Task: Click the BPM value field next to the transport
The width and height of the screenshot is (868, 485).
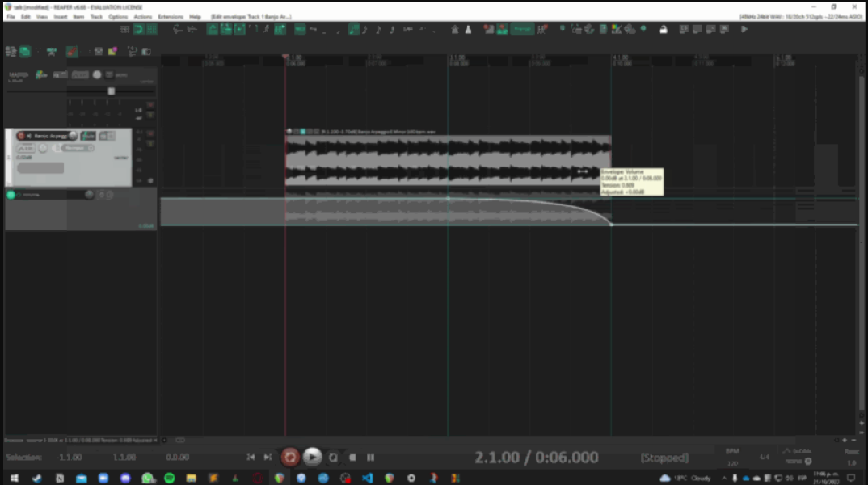Action: [x=732, y=462]
